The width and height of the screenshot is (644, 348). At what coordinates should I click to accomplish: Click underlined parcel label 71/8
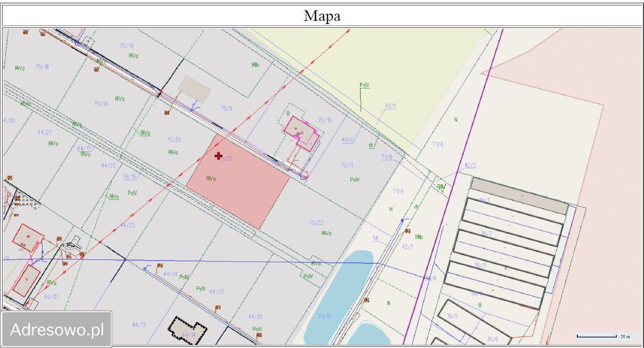coord(386,157)
